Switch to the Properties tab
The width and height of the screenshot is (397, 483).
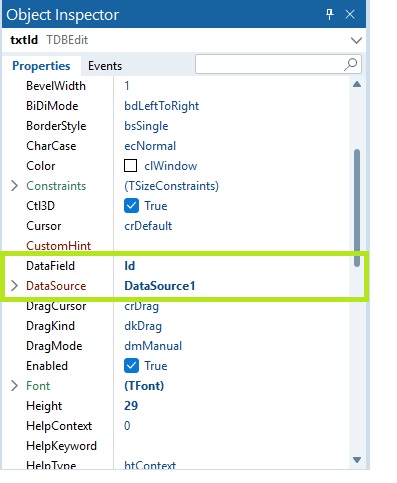41,66
